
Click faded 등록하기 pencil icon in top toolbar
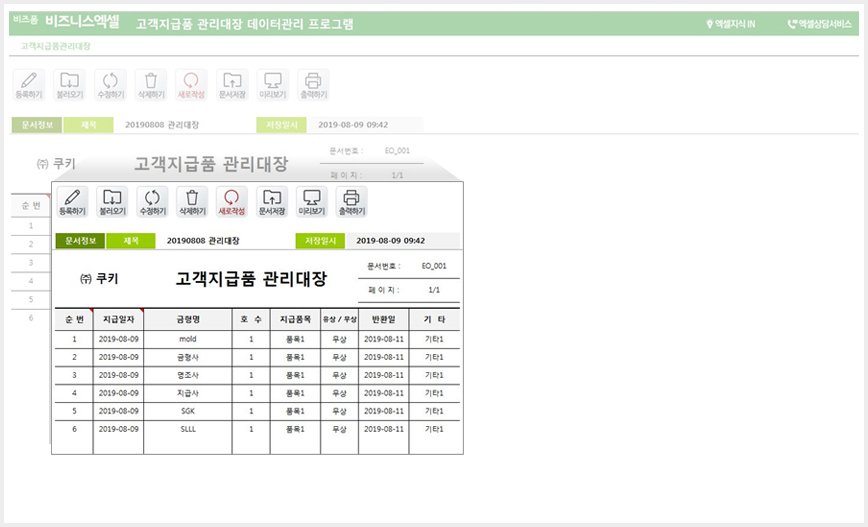click(x=29, y=85)
